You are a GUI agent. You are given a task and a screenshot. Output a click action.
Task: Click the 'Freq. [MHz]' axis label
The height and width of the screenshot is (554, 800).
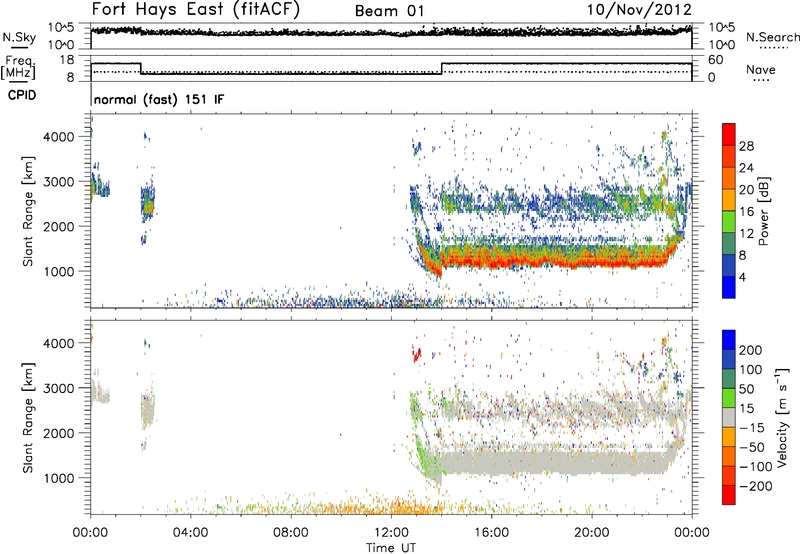(18, 68)
